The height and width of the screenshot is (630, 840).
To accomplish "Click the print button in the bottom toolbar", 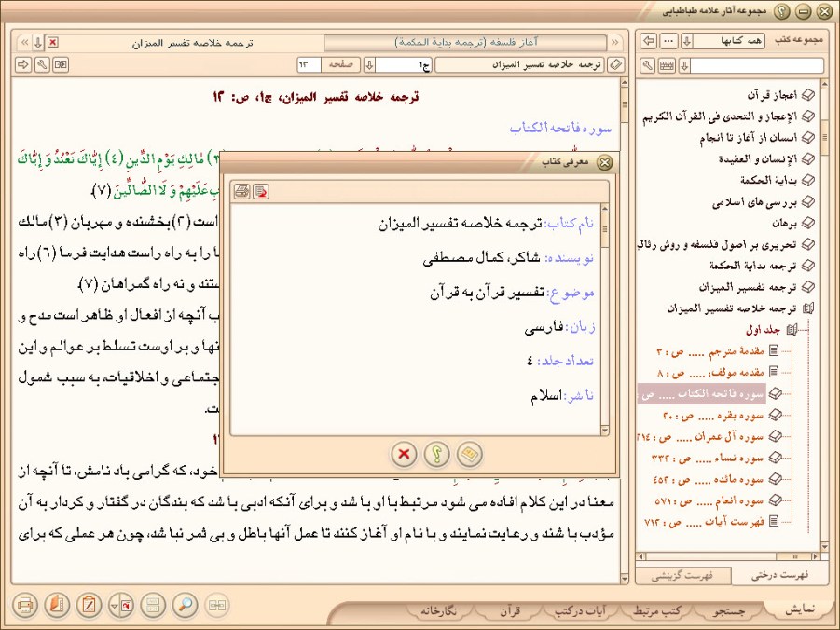I will tap(24, 606).
